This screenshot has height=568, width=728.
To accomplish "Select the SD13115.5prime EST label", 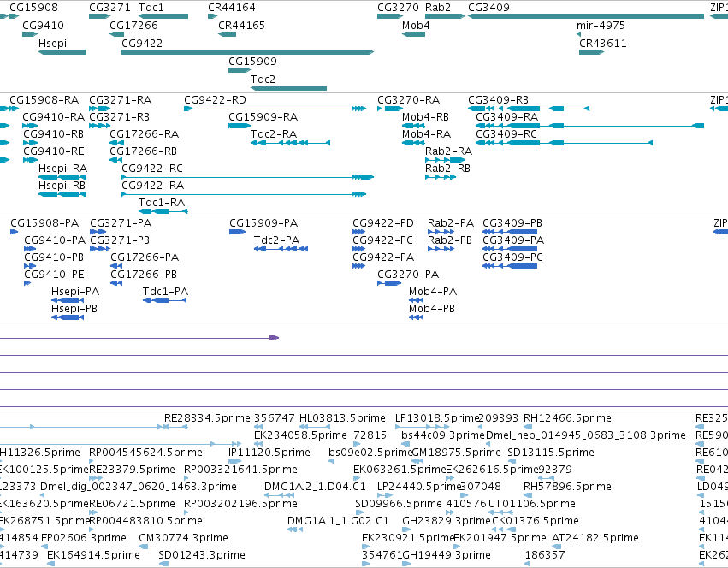I will (x=551, y=453).
